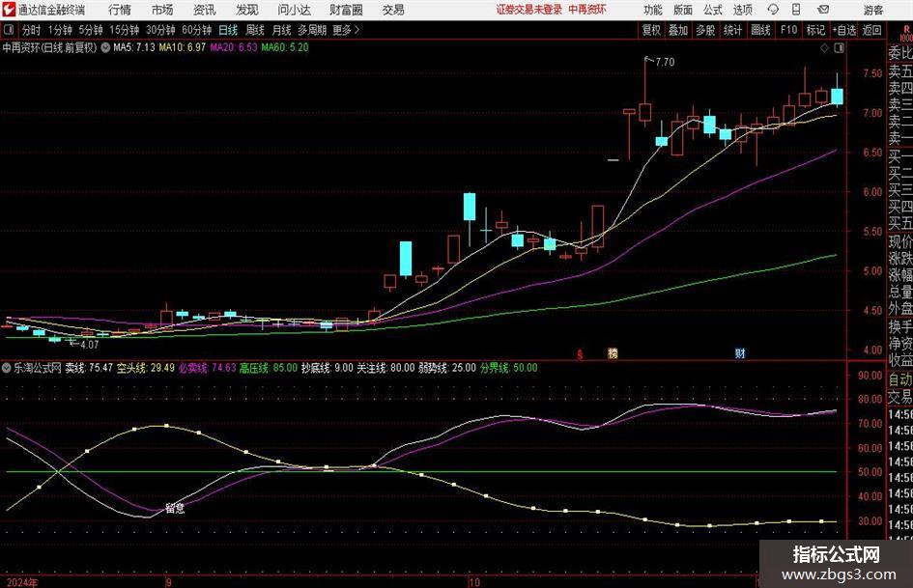Click the 空头线: 29.49 indicator value
913x588 pixels.
pyautogui.click(x=146, y=368)
